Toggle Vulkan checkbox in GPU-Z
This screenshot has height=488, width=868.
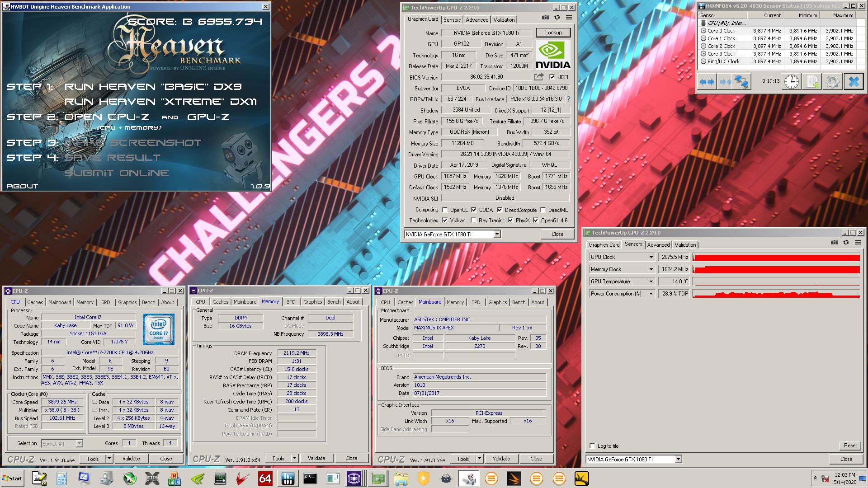(x=445, y=221)
